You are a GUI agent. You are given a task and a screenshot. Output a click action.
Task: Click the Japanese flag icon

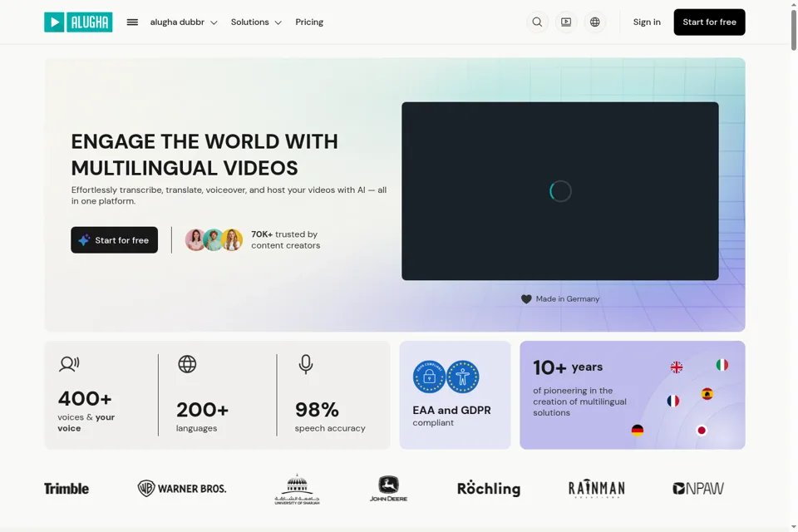[702, 431]
